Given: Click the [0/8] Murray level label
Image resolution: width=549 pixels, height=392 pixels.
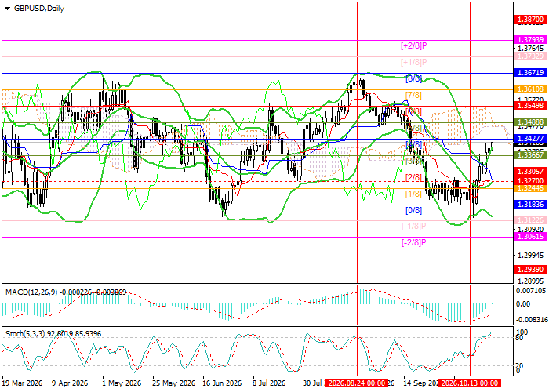Looking at the screenshot, I should [x=413, y=210].
